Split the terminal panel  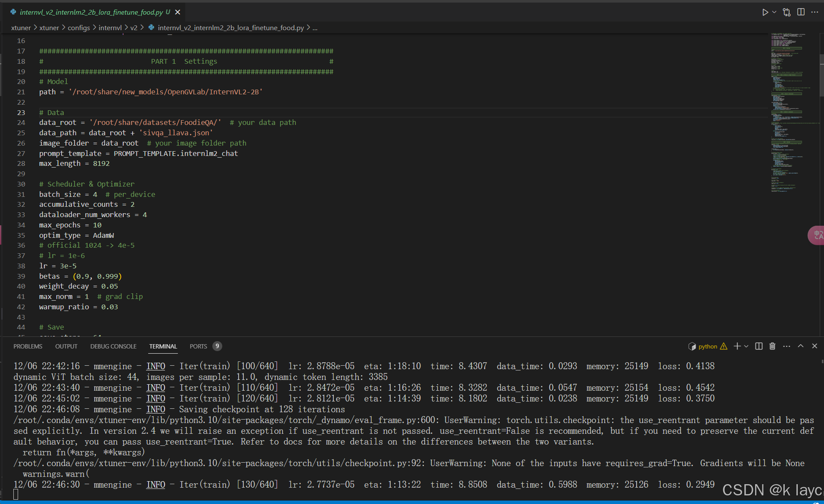[x=759, y=346]
